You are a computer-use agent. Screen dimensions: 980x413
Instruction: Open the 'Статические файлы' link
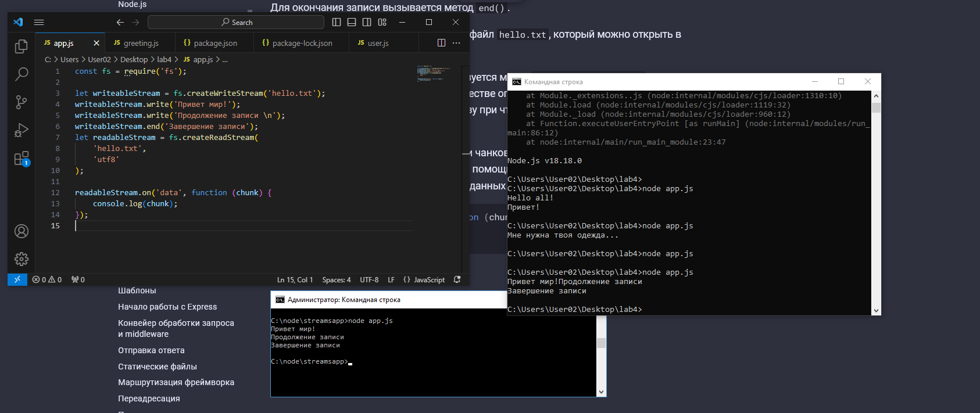158,367
